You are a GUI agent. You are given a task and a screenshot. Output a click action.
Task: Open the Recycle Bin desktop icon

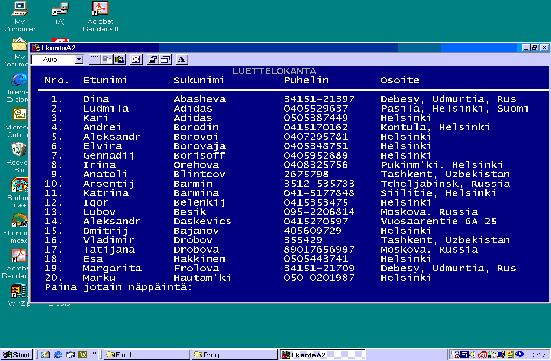click(x=18, y=157)
